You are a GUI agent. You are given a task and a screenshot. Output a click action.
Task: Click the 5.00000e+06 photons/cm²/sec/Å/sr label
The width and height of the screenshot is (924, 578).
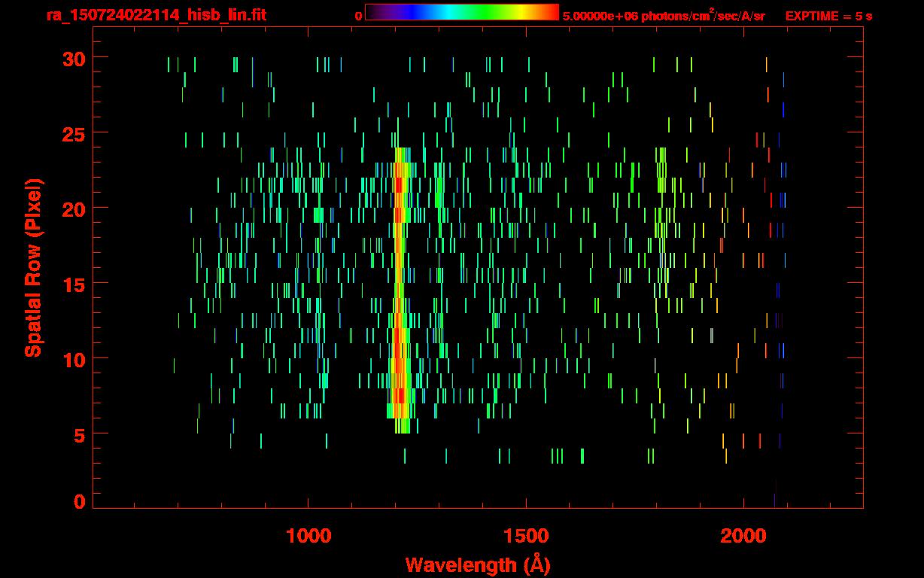664,15
